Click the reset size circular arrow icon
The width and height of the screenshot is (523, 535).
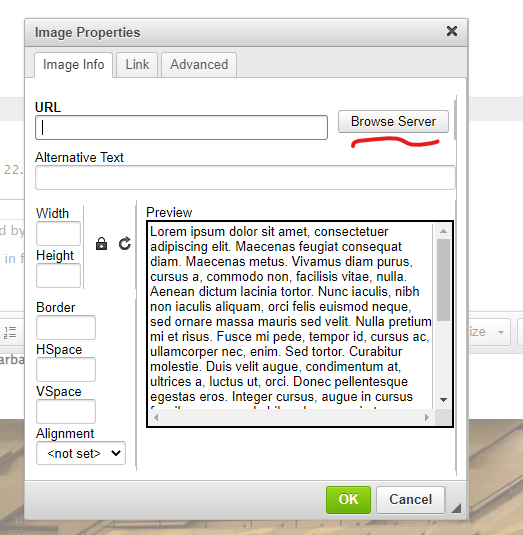125,244
